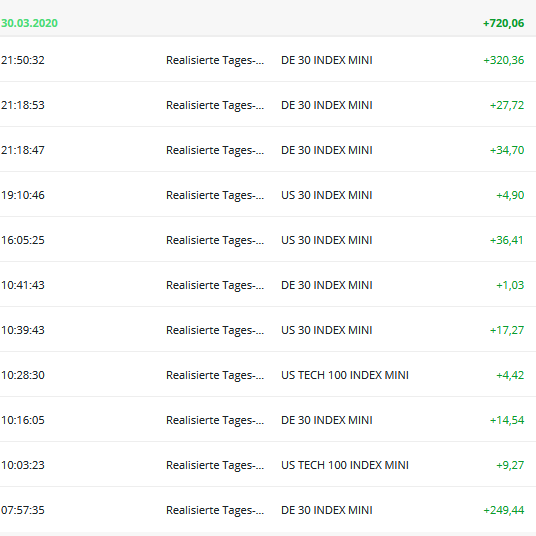Select the 10:28:30 US TECH 100 INDEX MINI entry

click(268, 375)
